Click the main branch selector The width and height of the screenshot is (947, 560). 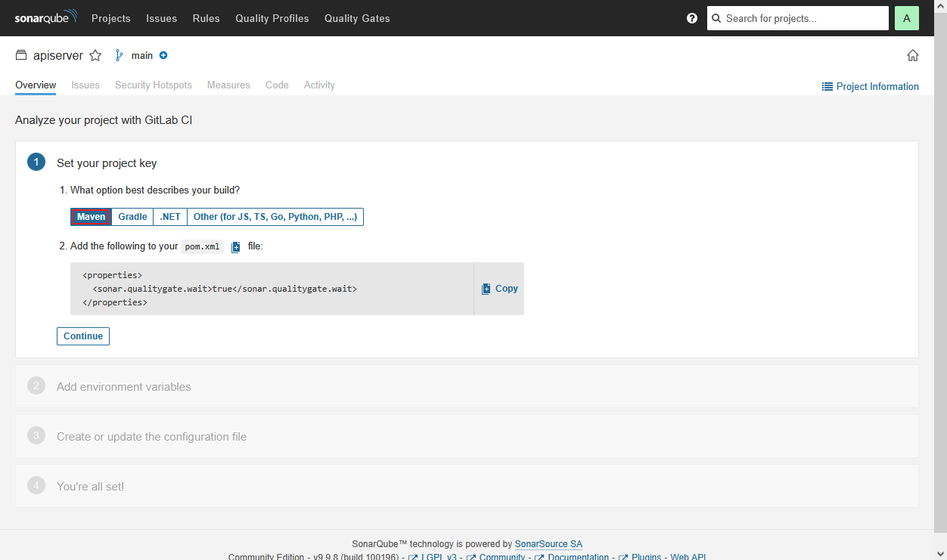(141, 55)
